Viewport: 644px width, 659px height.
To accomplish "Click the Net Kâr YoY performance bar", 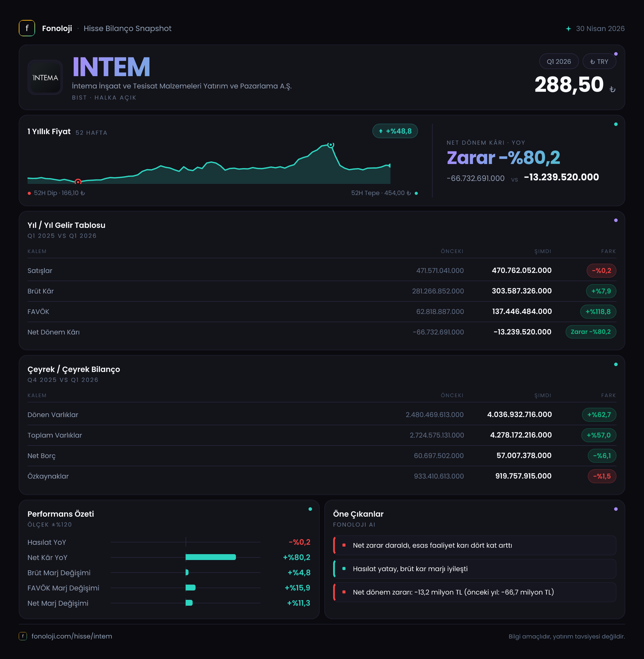I will click(210, 557).
